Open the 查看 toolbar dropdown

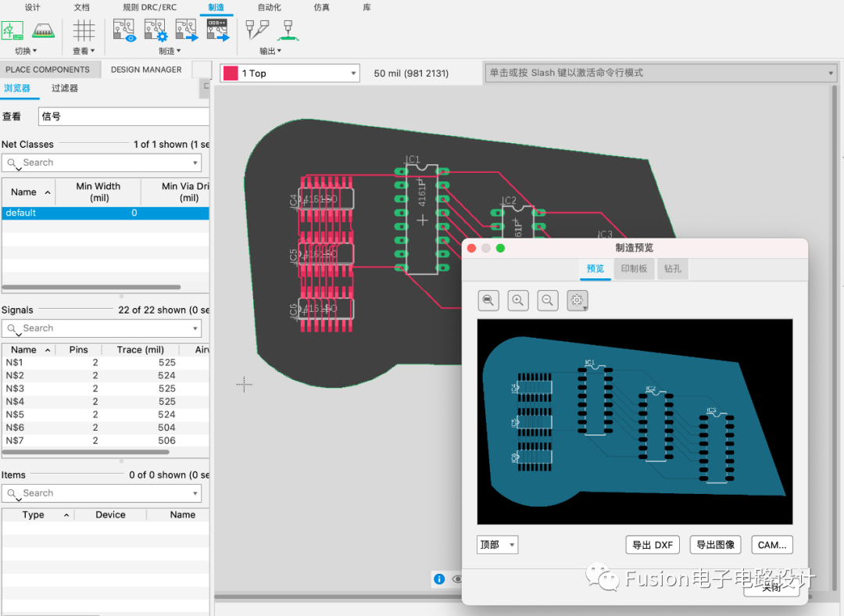pos(84,51)
